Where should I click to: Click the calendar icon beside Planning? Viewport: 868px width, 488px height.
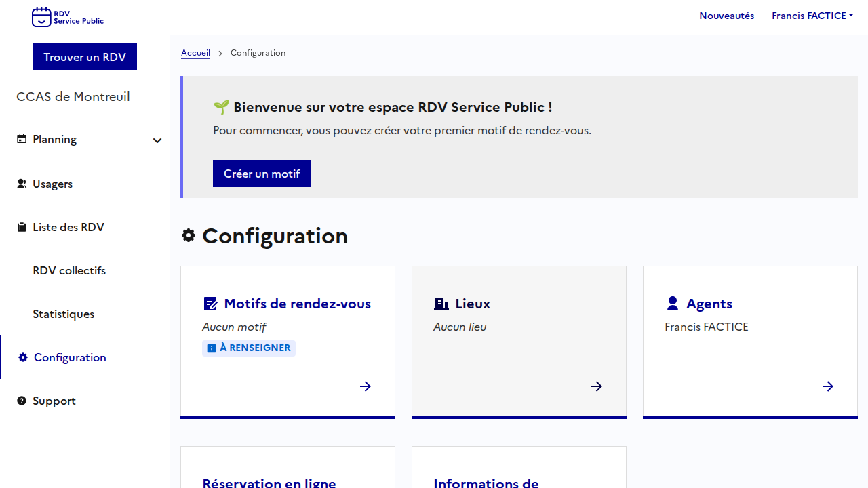point(22,139)
